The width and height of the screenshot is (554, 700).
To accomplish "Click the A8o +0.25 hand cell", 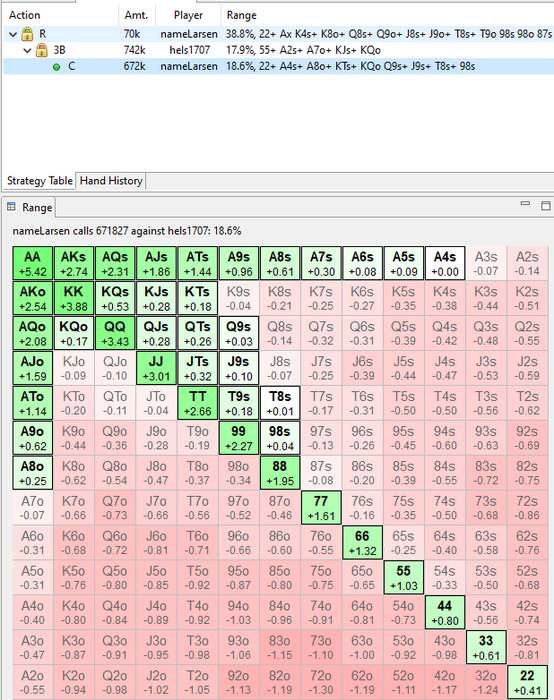I will (33, 473).
